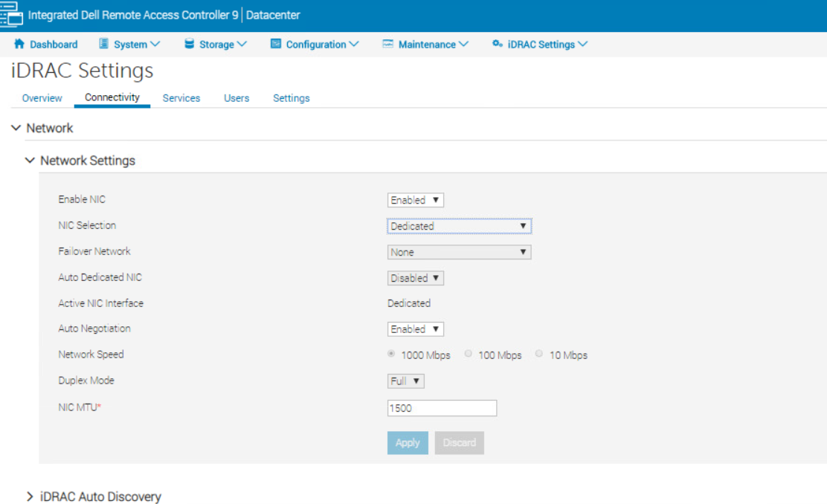Click the Active NIC Interface label
827x504 pixels.
pos(100,303)
